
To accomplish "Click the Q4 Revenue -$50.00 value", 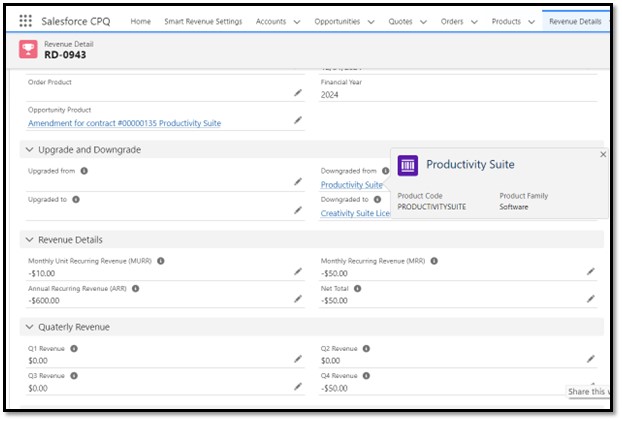I will tap(334, 388).
